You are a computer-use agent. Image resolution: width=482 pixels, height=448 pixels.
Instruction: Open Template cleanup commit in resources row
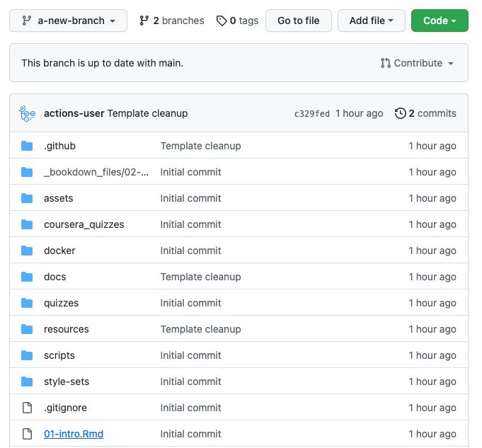coord(201,329)
